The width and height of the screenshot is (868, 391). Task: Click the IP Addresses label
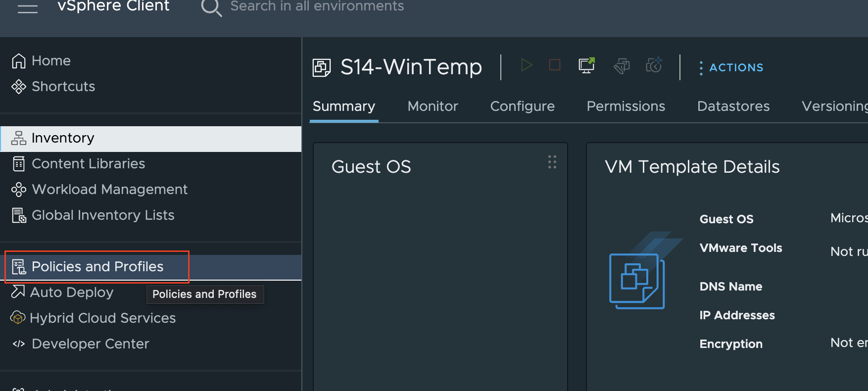[x=737, y=315]
